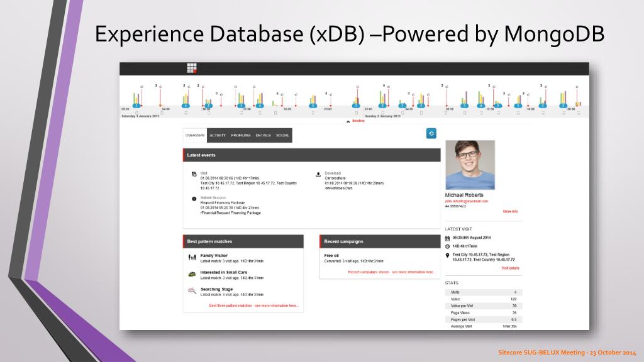Click the Michael Roberts contact name
The width and height of the screenshot is (644, 362).
pyautogui.click(x=464, y=195)
